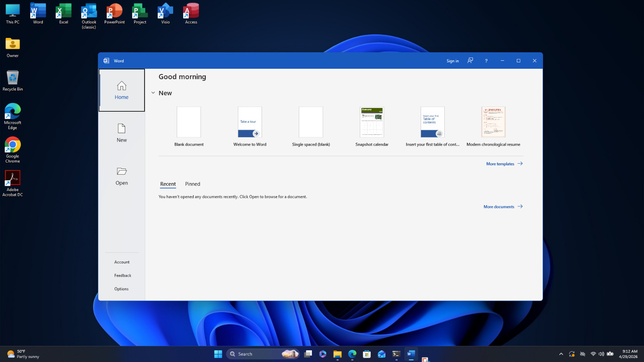Click the Word app icon in title bar

tap(106, 61)
